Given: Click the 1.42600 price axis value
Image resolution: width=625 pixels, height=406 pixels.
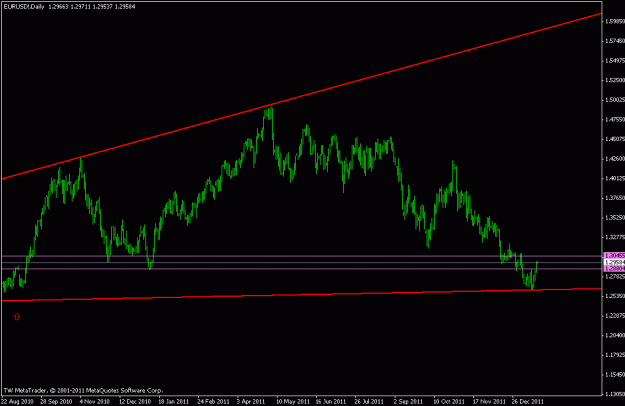Looking at the screenshot, I should pos(615,159).
